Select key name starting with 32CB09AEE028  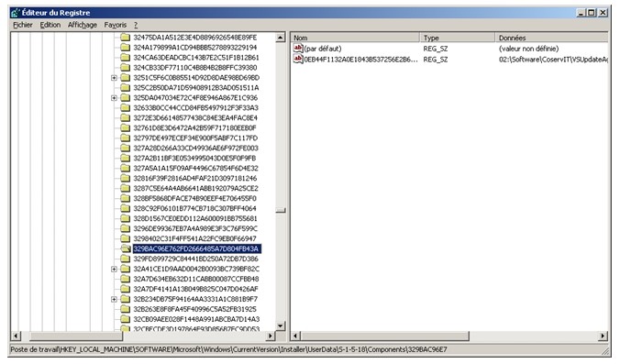point(196,319)
